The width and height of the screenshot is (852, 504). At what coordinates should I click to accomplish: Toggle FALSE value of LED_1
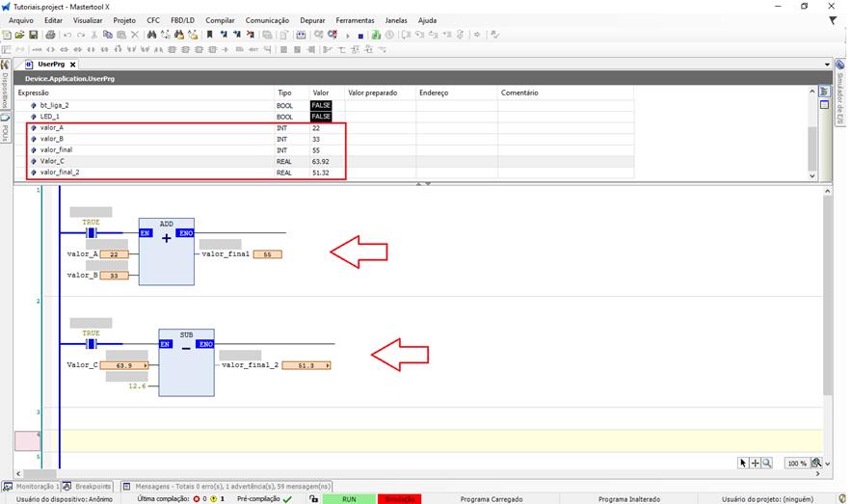pyautogui.click(x=321, y=117)
